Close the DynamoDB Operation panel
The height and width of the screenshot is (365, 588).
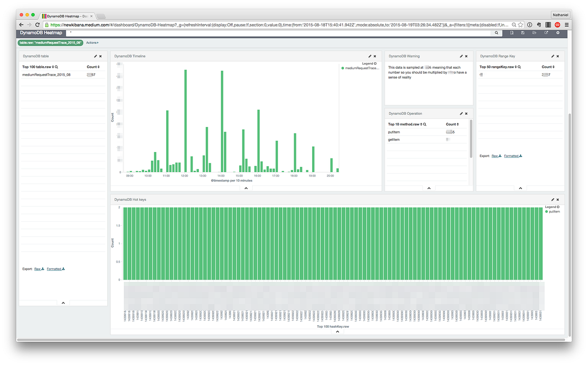pyautogui.click(x=466, y=114)
